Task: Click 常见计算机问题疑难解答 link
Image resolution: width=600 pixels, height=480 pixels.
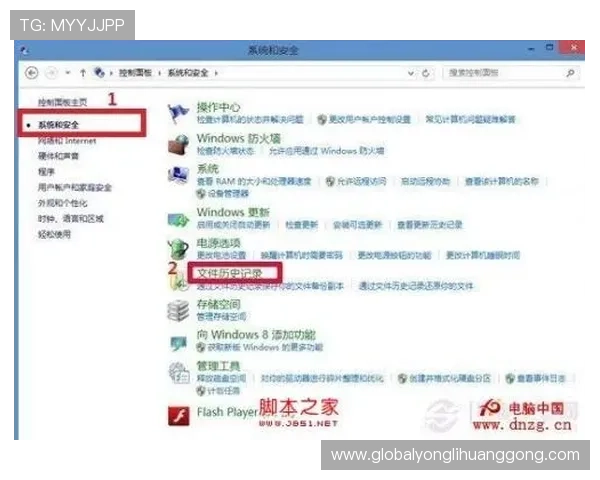Action: (x=471, y=120)
